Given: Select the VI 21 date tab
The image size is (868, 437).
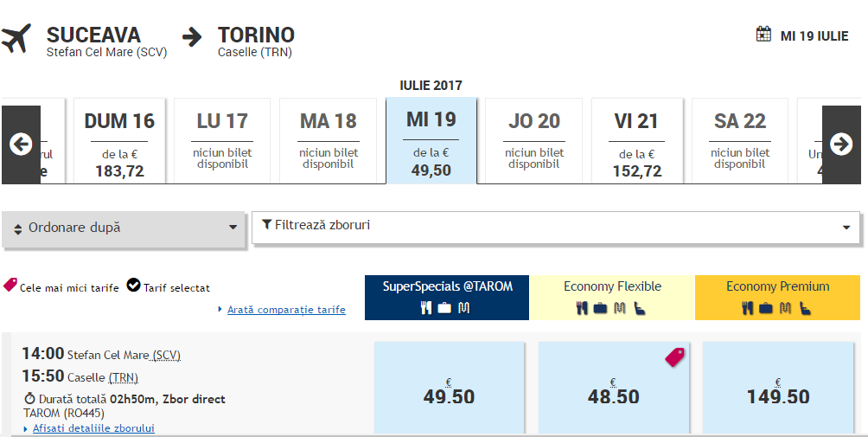Looking at the screenshot, I should pyautogui.click(x=636, y=141).
